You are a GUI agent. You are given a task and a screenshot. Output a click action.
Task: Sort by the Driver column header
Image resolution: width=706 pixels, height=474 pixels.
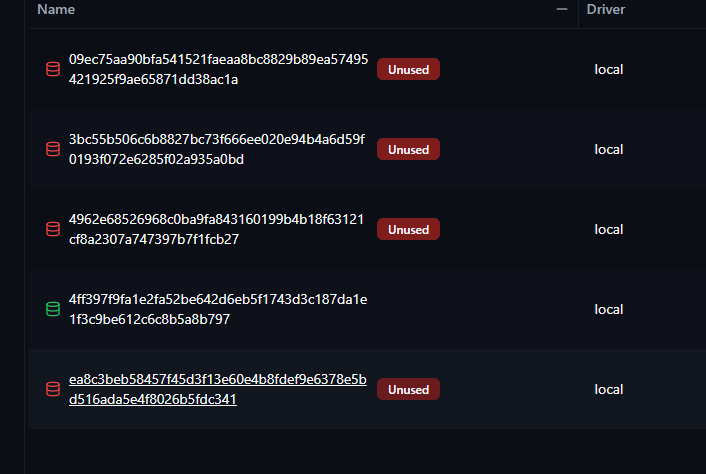[x=606, y=10]
